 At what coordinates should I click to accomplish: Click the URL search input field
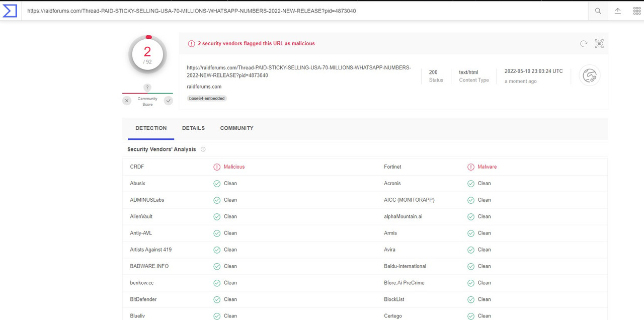pos(304,11)
